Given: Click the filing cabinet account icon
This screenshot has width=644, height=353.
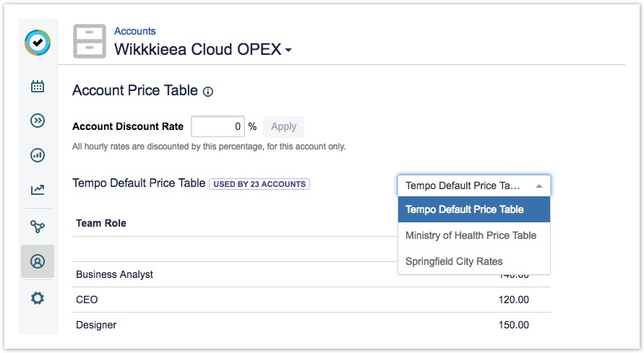Looking at the screenshot, I should click(90, 41).
